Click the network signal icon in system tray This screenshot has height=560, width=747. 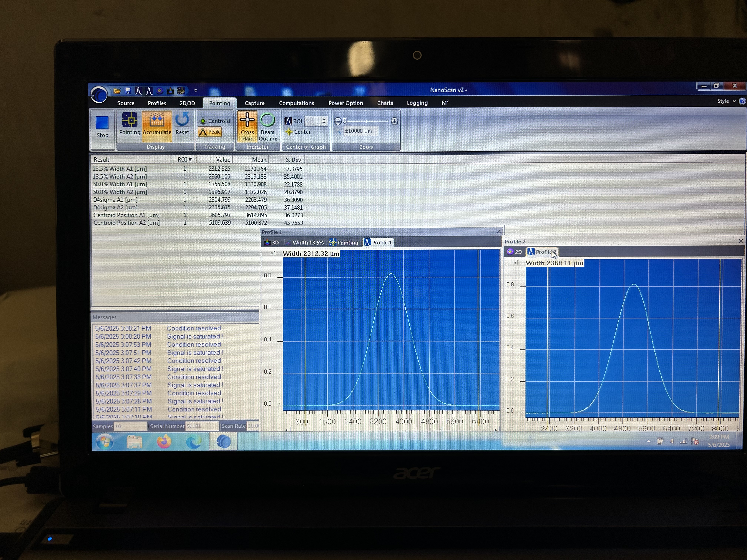683,441
